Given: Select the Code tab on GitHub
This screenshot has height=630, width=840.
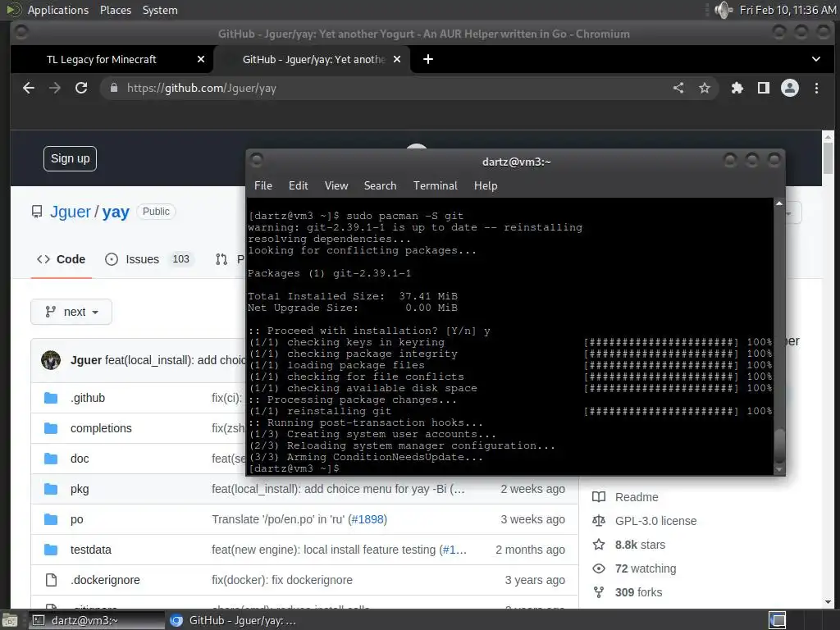Looking at the screenshot, I should [x=61, y=259].
